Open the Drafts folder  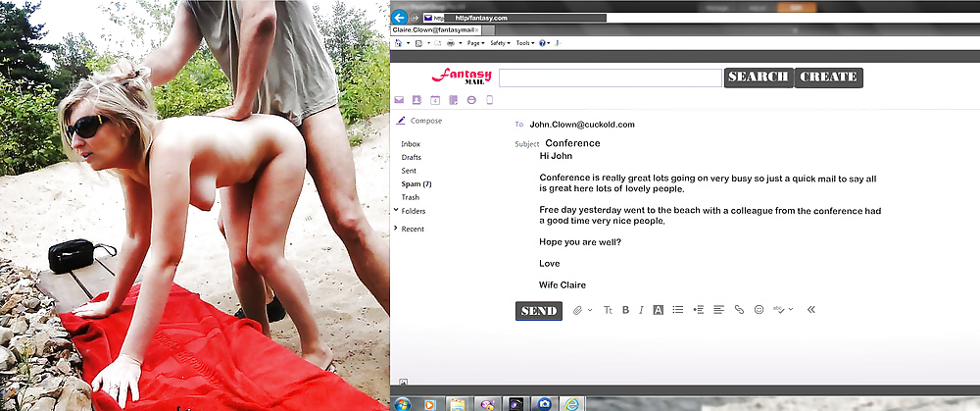[x=412, y=157]
